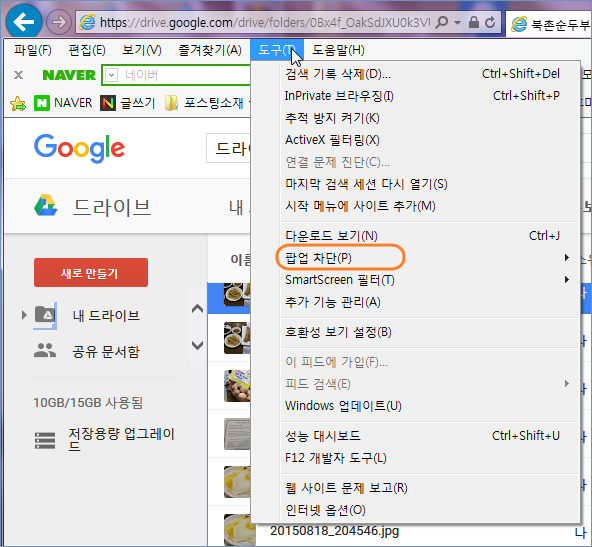This screenshot has width=592, height=547.
Task: Open file 20150818_204546.jpg
Action: pyautogui.click(x=335, y=531)
